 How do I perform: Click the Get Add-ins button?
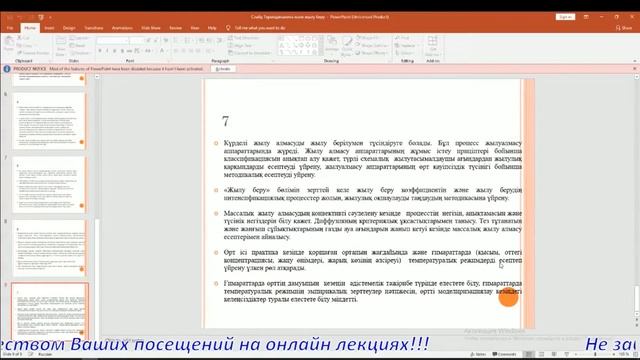(x=432, y=45)
